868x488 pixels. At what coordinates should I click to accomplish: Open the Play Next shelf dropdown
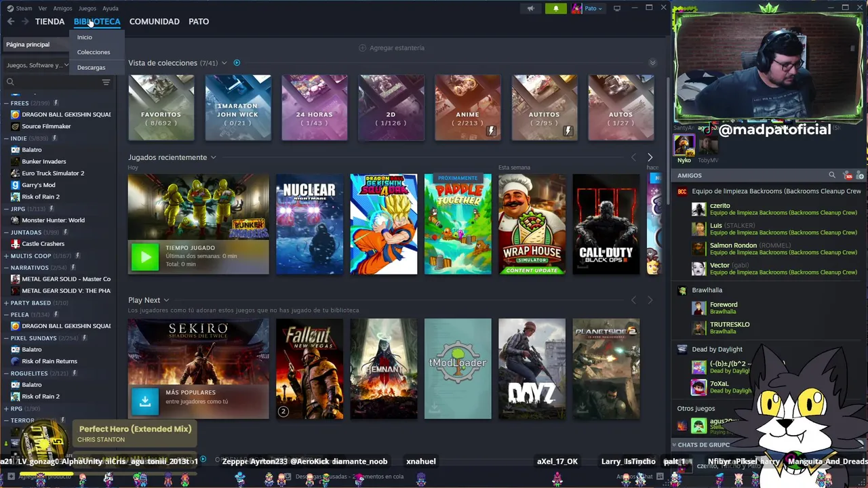tap(166, 300)
